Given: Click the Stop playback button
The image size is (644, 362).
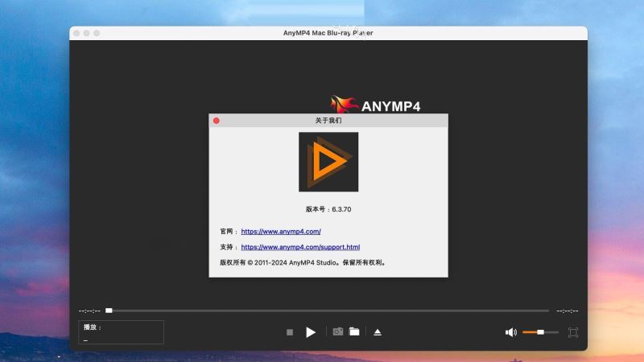Looking at the screenshot, I should [x=290, y=332].
